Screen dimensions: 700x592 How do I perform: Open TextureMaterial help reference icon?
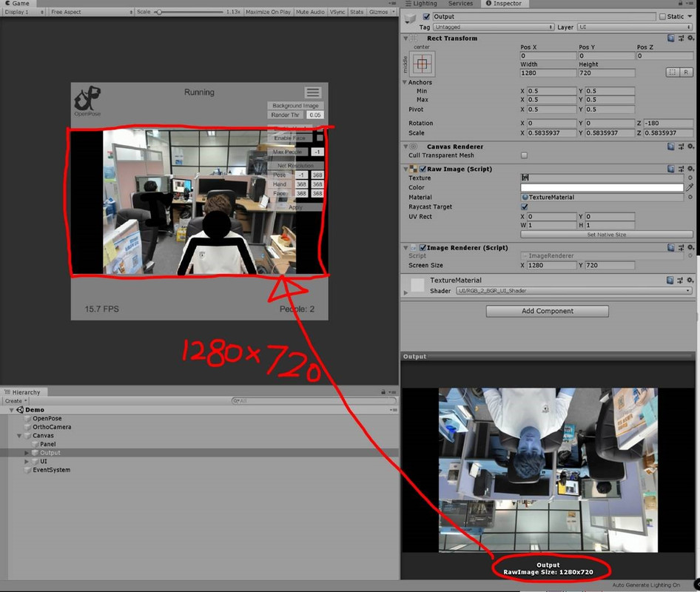coord(670,280)
